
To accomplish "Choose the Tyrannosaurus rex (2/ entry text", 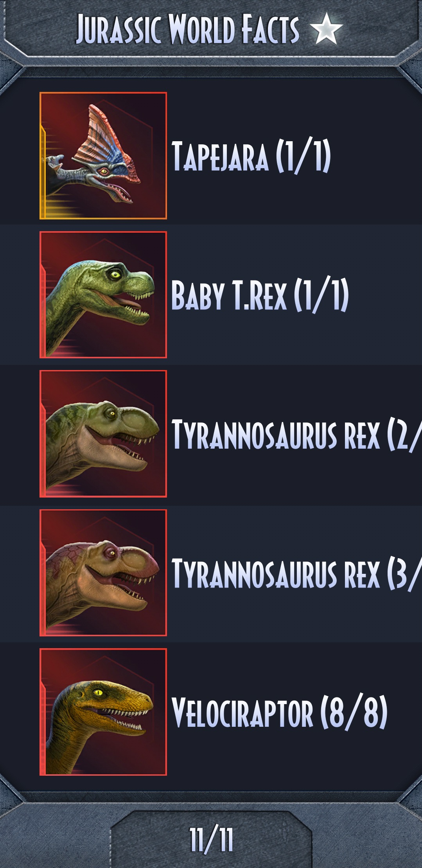I will (x=296, y=434).
